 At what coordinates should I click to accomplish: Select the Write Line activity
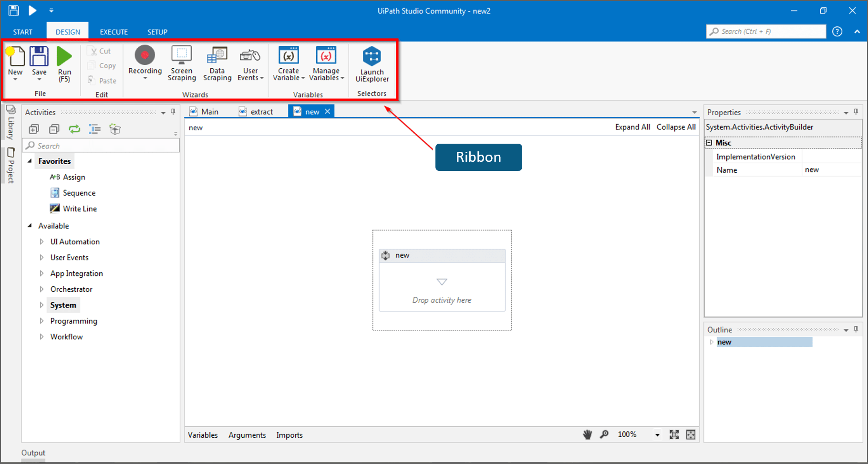click(x=73, y=209)
